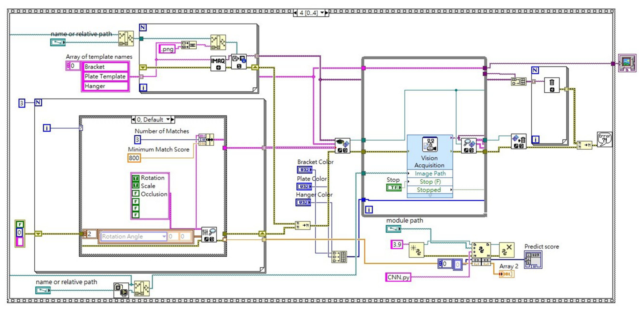Click the Bracket Color U32 terminal
This screenshot has width=644, height=312.
click(304, 170)
